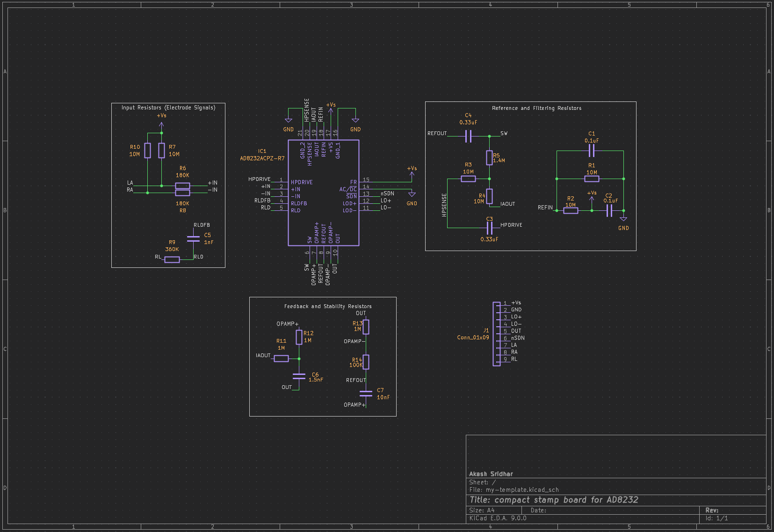Select the C2 capacitor symbol
774x532 pixels.
tap(609, 210)
